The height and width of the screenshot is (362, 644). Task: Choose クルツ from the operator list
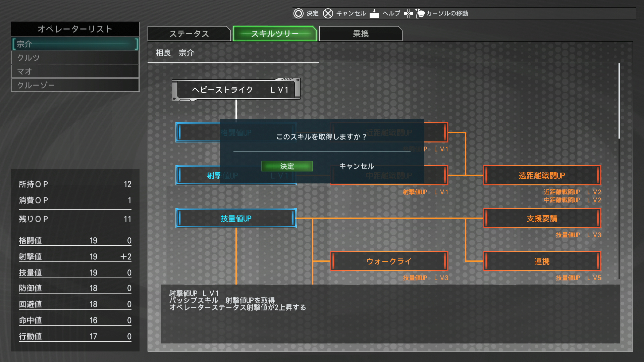pyautogui.click(x=75, y=58)
